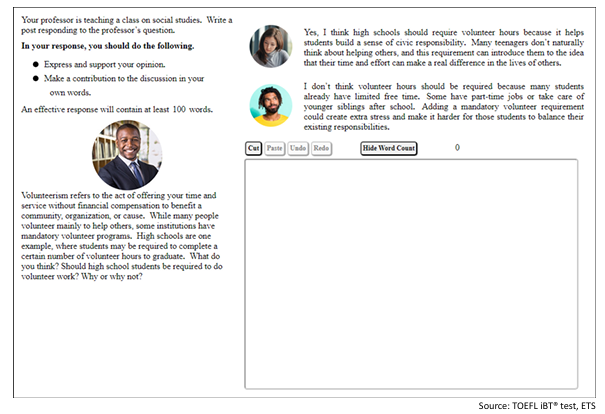Select the reply starting "Yes, I think"
605x414 pixels.
pyautogui.click(x=439, y=48)
